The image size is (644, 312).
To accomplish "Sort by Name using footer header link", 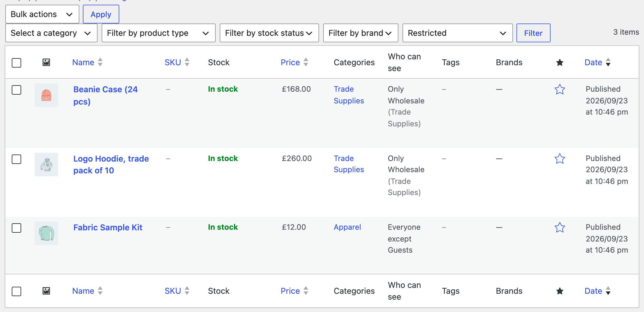I will 87,291.
